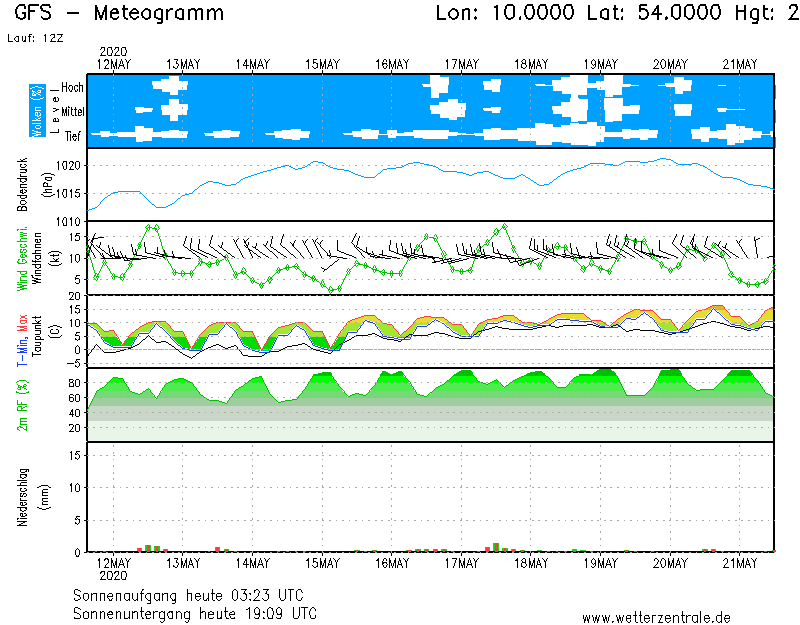Click the Sonnenuntergang heute 19:09 UTC text
This screenshot has width=800, height=625.
coord(195,612)
